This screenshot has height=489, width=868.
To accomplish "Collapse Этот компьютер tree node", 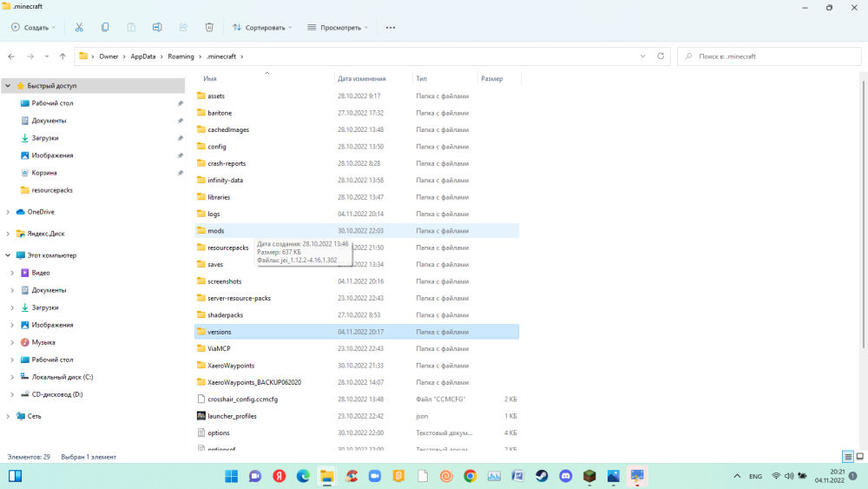I will (x=8, y=255).
